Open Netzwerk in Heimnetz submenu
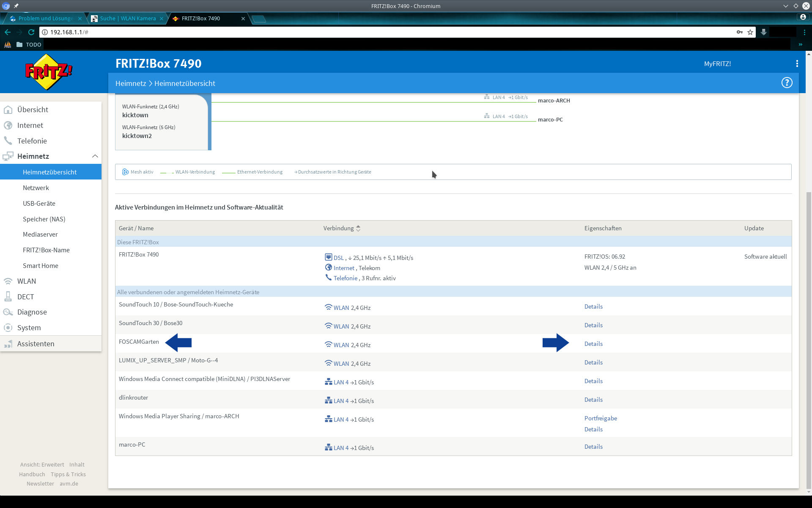 [36, 188]
